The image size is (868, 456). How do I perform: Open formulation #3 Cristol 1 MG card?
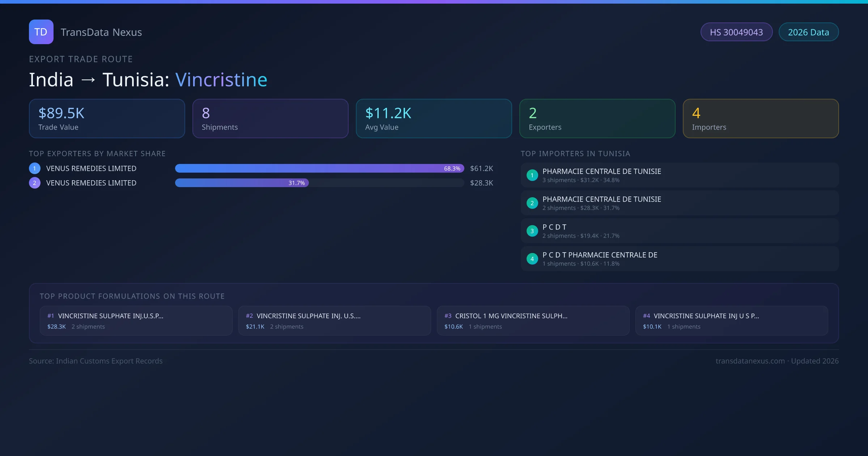click(533, 321)
